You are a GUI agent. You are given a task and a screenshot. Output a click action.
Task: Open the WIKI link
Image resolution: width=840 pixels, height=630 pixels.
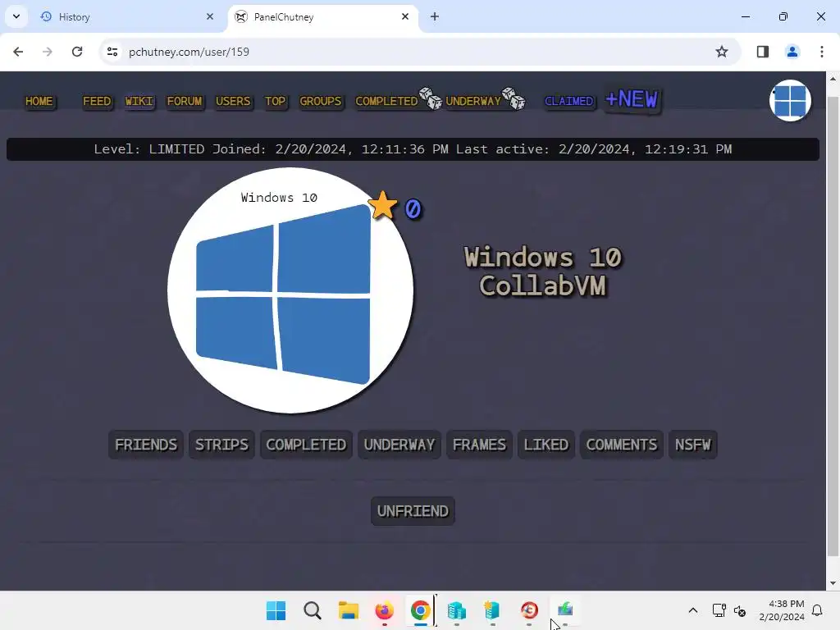[139, 101]
